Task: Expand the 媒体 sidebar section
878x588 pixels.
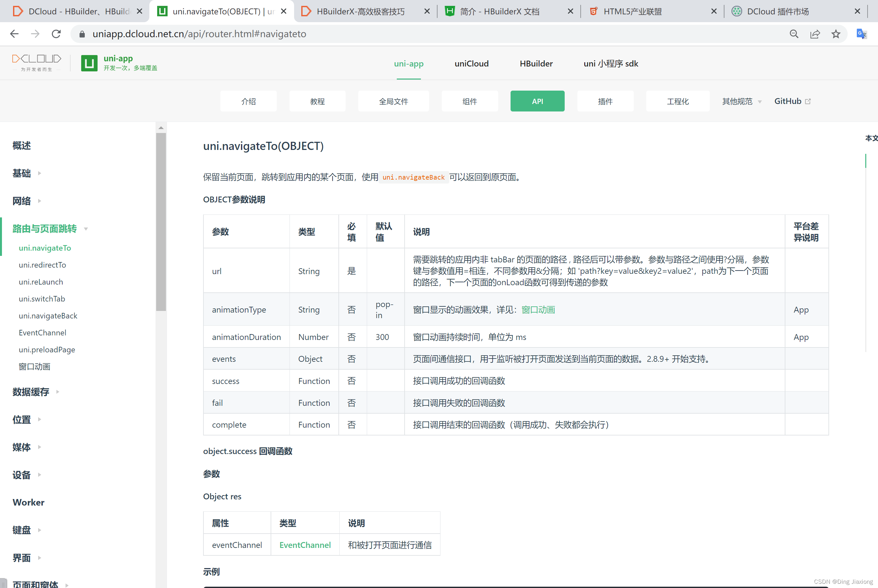Action: (26, 448)
